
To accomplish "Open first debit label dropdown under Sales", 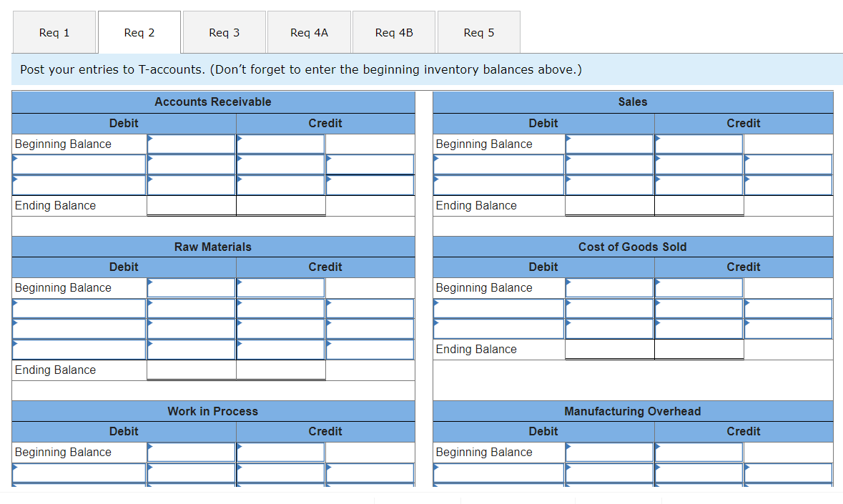I will (x=499, y=164).
